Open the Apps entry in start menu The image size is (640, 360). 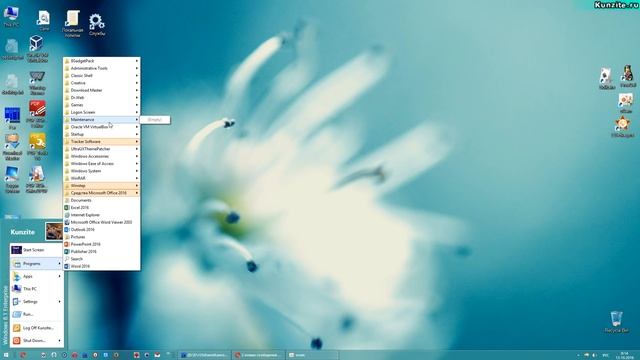[x=37, y=276]
